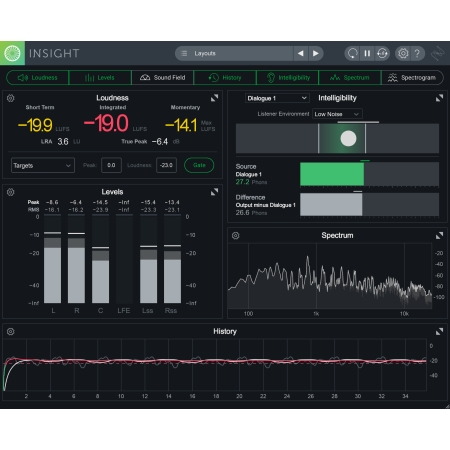Click the Rss channel level meter
Viewport: 450px width, 450px height.
click(x=172, y=259)
